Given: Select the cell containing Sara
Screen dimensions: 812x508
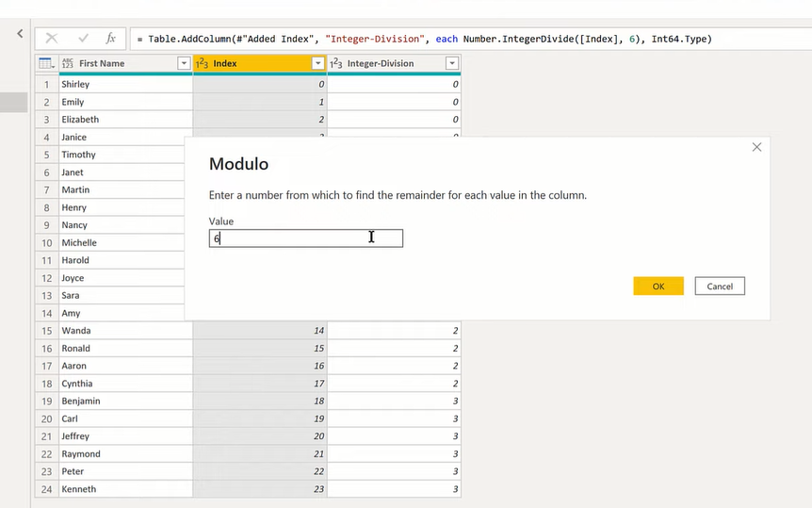Looking at the screenshot, I should pos(122,296).
